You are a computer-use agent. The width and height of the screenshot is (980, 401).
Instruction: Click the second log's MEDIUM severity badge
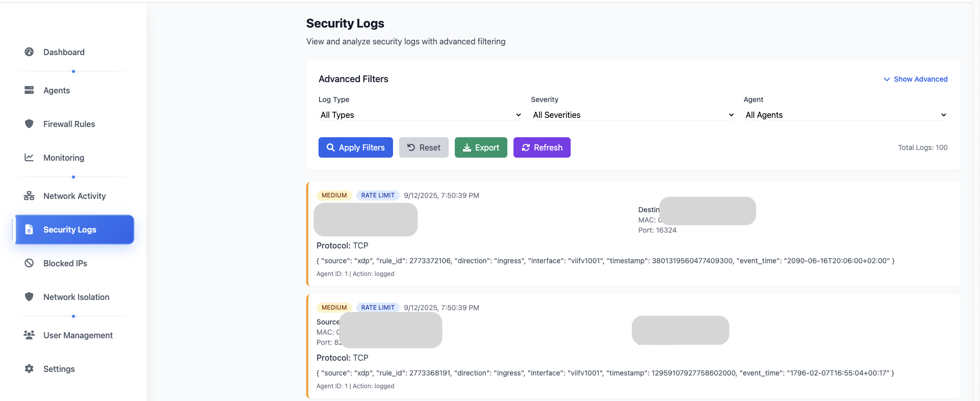coord(334,308)
